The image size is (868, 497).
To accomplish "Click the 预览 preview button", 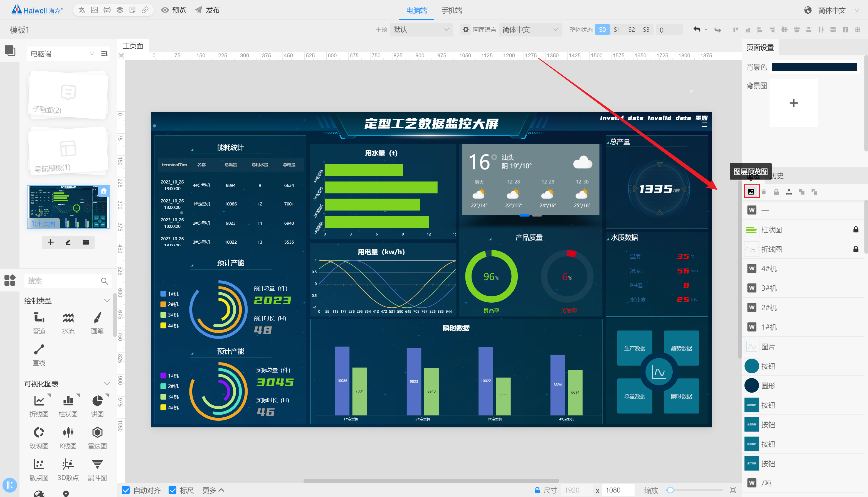I will pos(174,10).
